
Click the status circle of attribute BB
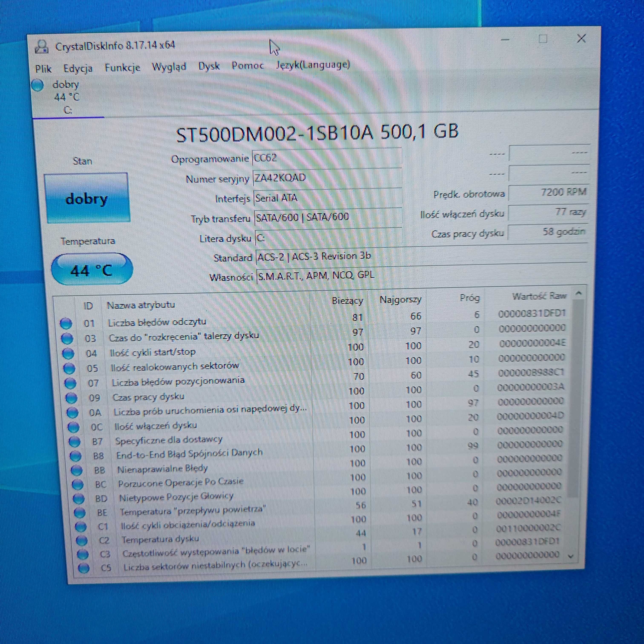pos(76,470)
